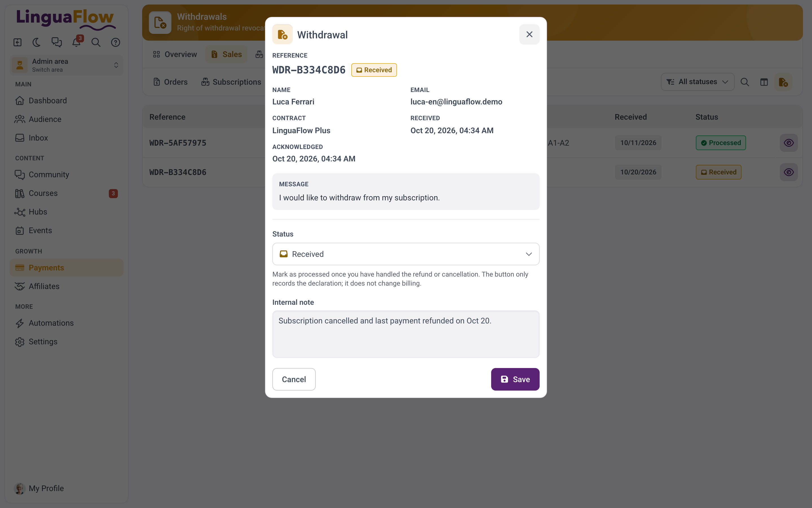812x508 pixels.
Task: Open Affiliates in sidebar
Action: (67, 286)
